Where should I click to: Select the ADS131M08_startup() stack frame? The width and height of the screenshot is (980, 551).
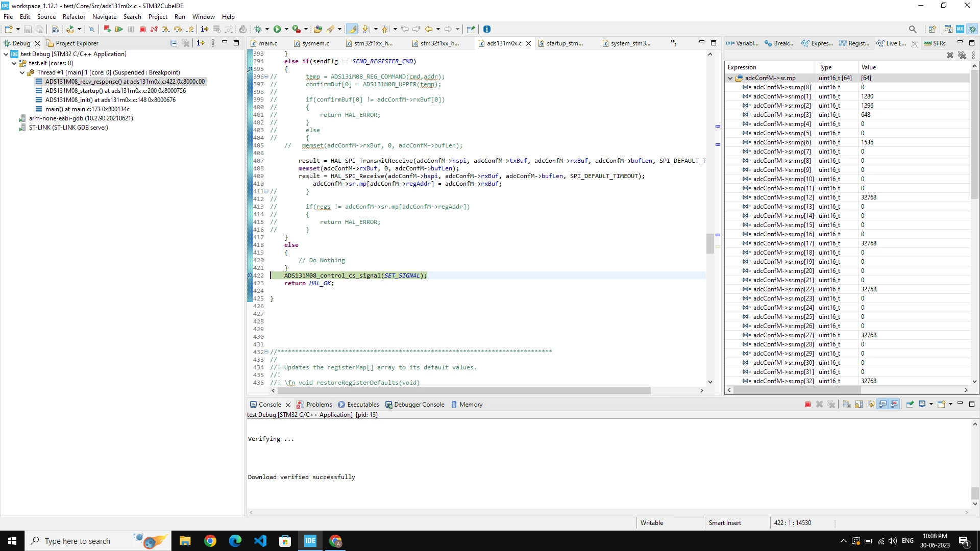pyautogui.click(x=115, y=91)
